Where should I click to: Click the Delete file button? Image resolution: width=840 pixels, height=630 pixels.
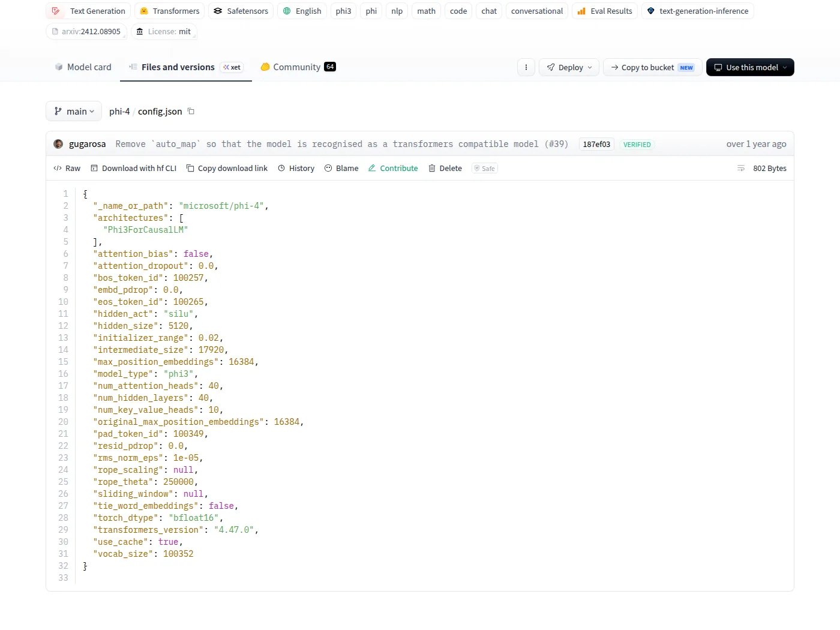[x=445, y=168]
